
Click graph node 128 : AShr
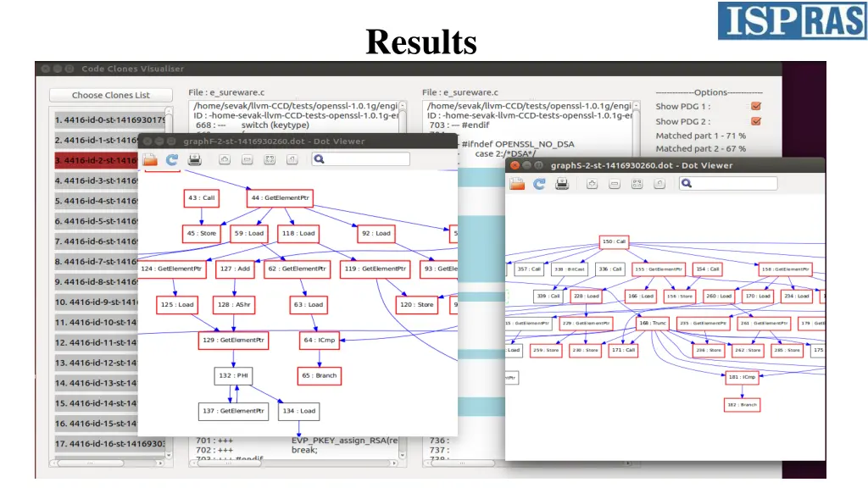click(234, 305)
